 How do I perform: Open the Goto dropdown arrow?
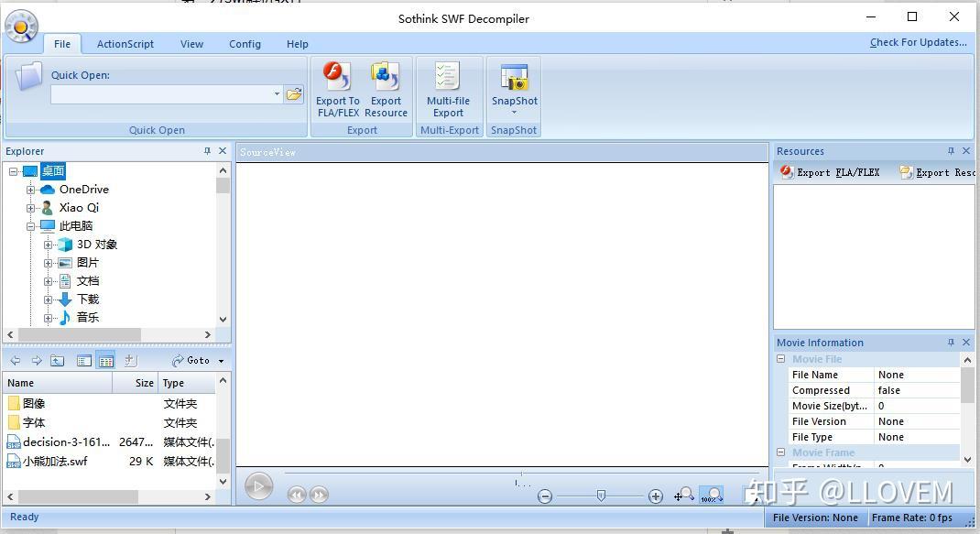(221, 361)
